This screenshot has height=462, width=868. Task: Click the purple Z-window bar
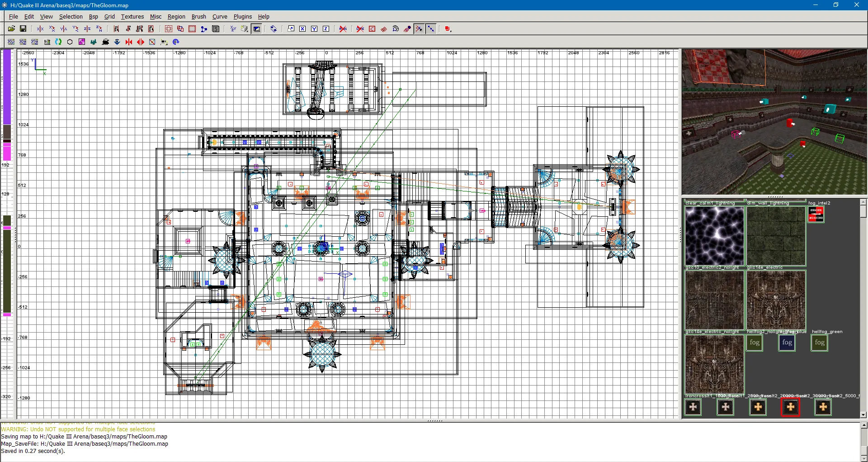7,86
